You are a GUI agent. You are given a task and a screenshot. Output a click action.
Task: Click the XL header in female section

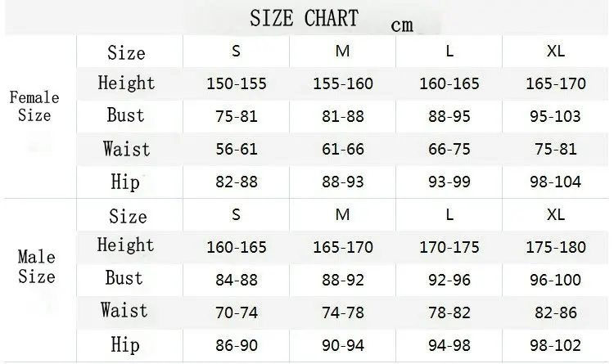point(555,52)
